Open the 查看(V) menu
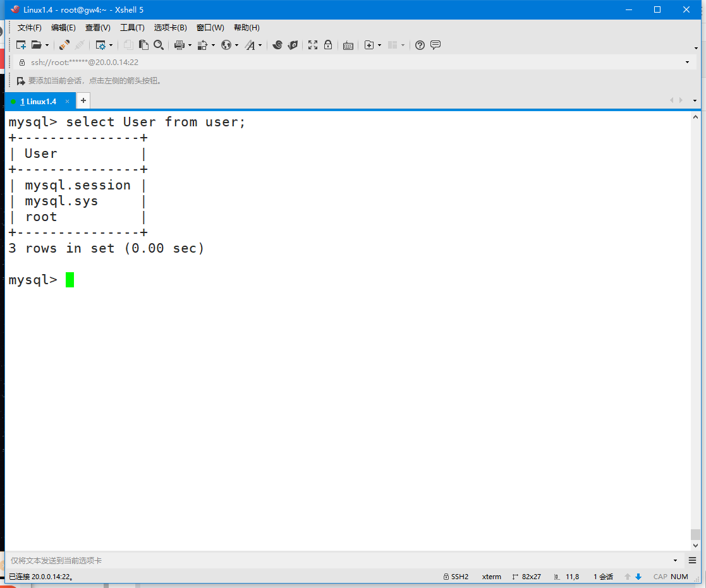 tap(98, 27)
